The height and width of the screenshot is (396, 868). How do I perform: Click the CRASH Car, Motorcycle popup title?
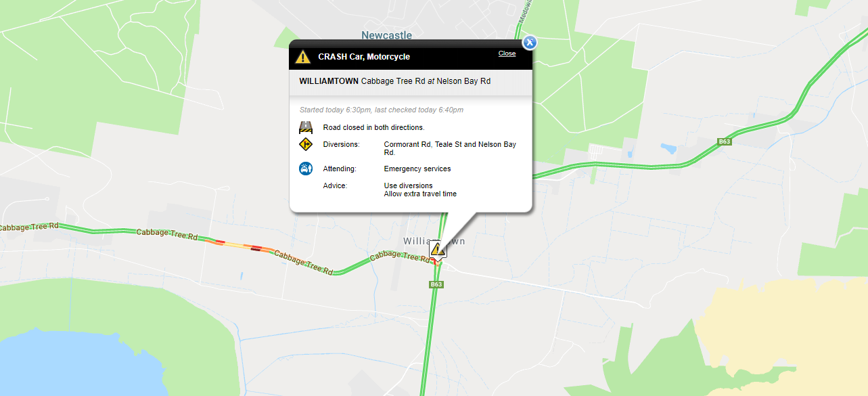pyautogui.click(x=364, y=57)
